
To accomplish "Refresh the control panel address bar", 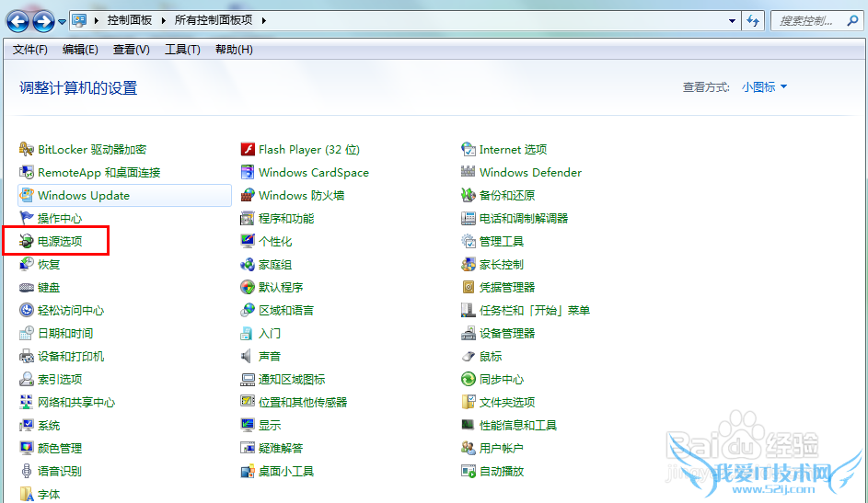I will pyautogui.click(x=753, y=21).
